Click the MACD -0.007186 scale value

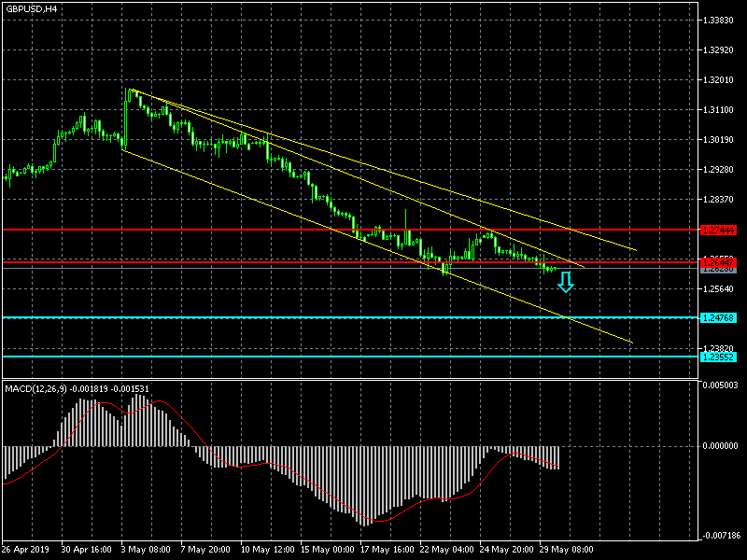(722, 536)
